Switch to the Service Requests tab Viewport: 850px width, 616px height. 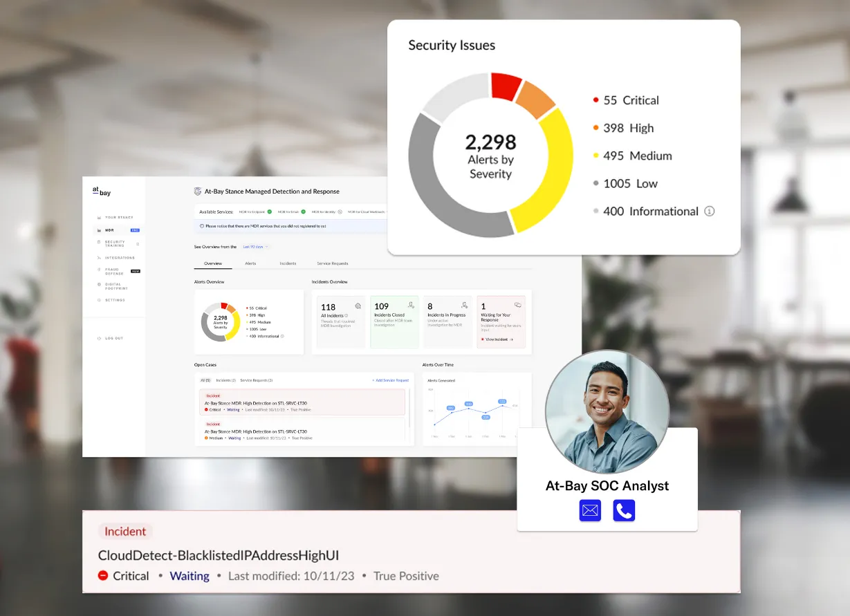(333, 263)
